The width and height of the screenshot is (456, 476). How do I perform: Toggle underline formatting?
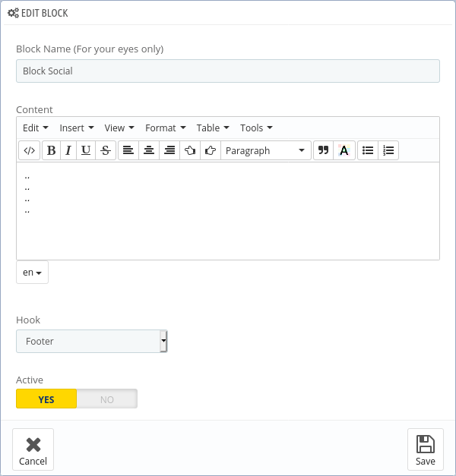(86, 150)
